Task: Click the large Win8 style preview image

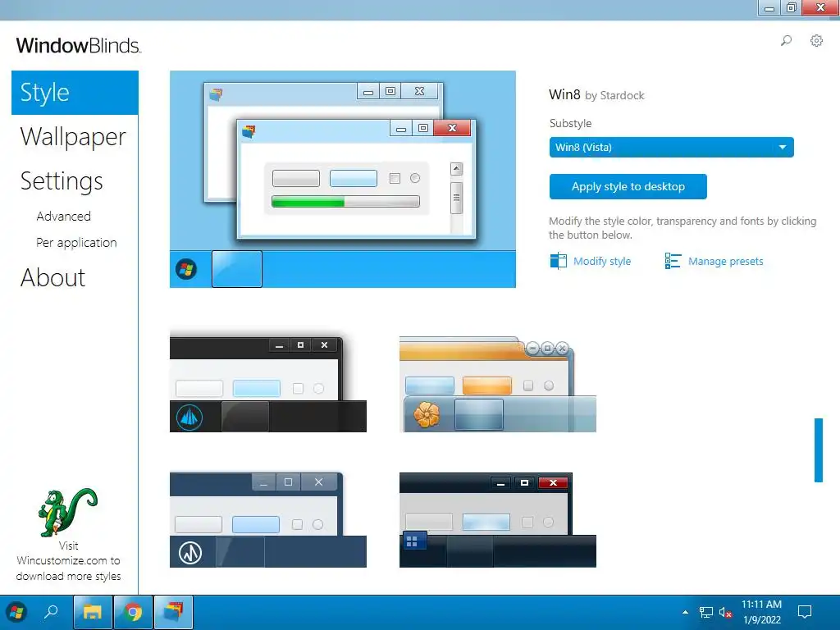Action: (343, 179)
